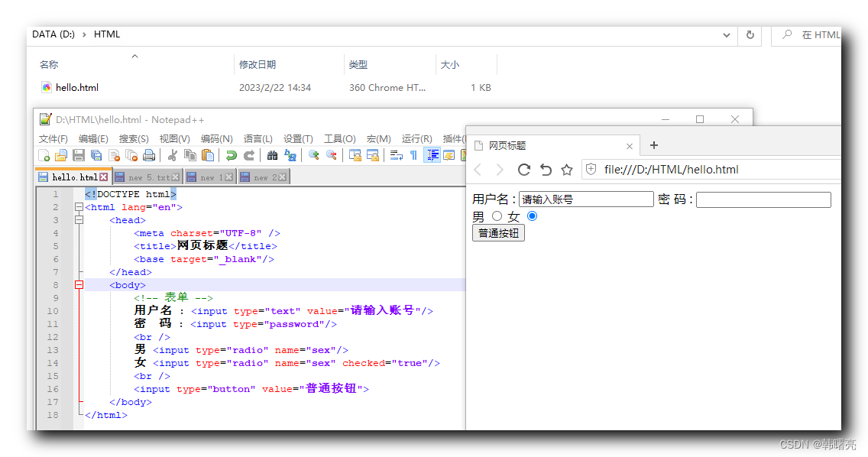Click the Paste clipboard icon
868x457 pixels.
[208, 156]
